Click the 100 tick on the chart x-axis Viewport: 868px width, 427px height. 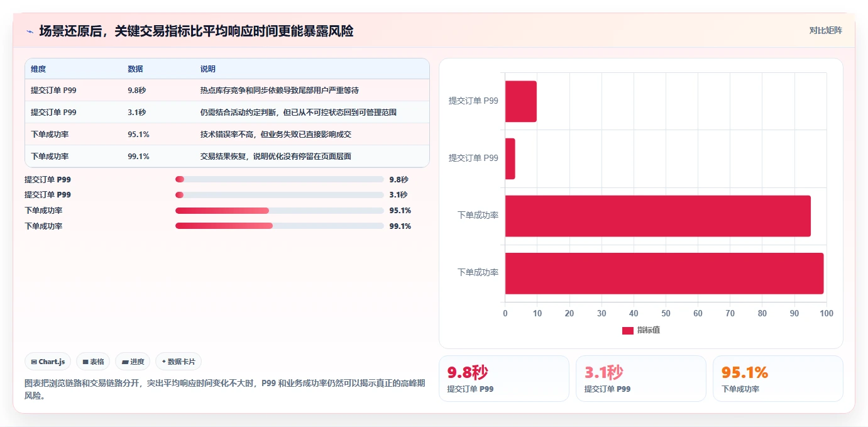(827, 313)
